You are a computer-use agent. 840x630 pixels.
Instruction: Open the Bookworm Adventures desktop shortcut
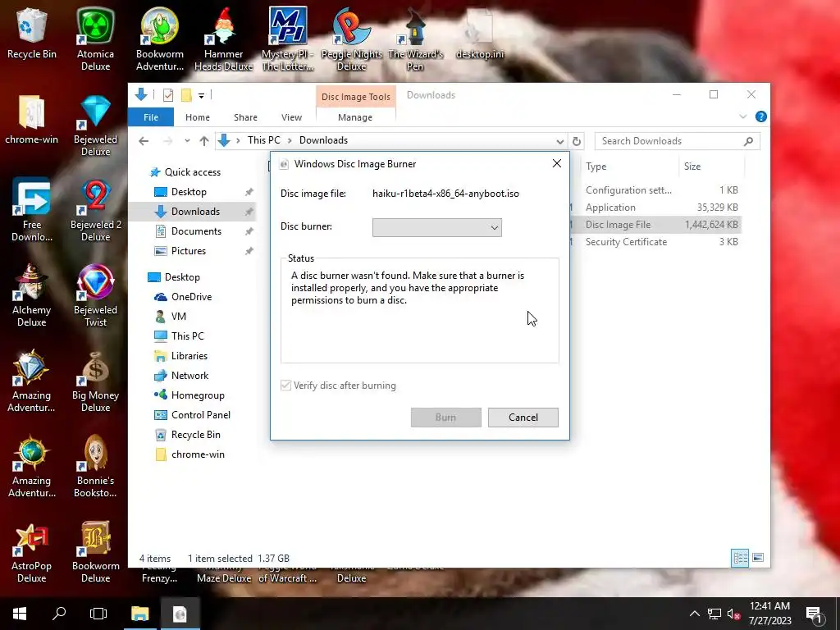click(x=160, y=39)
